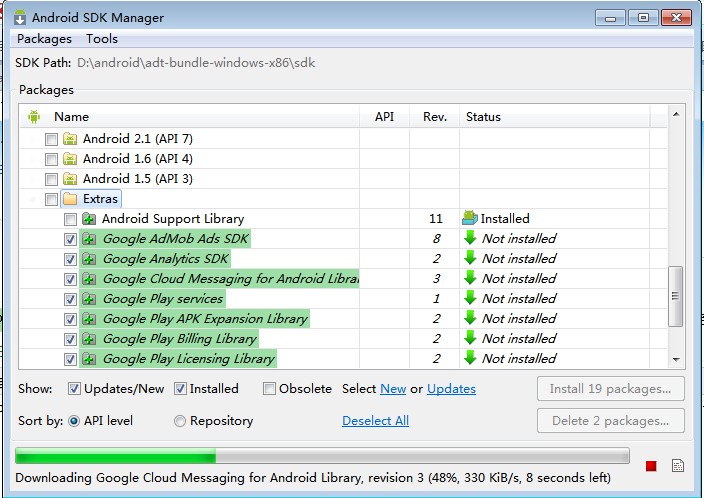Click the Google AdMob Ads SDK package icon
Viewport: 704px width, 498px height.
coord(89,239)
